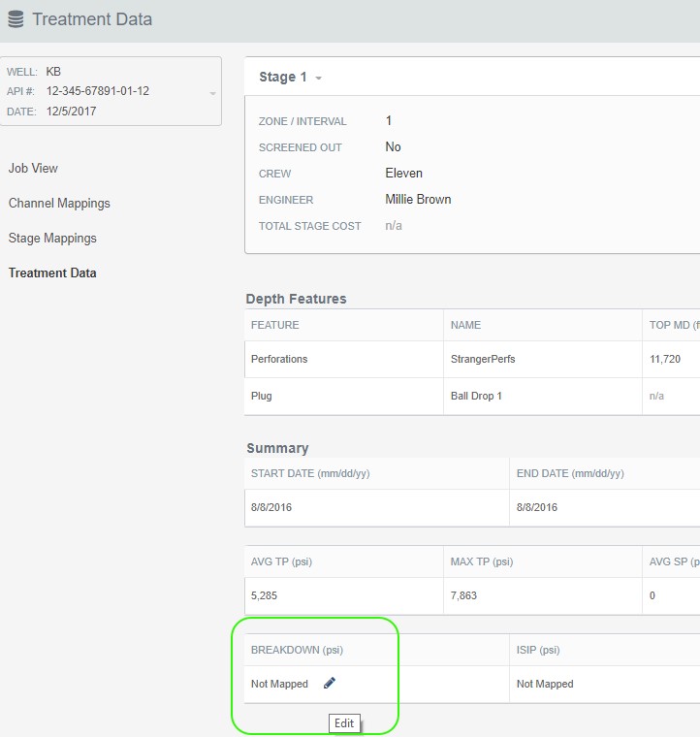Click the database icon in the header
The width and height of the screenshot is (700, 737).
pyautogui.click(x=16, y=19)
